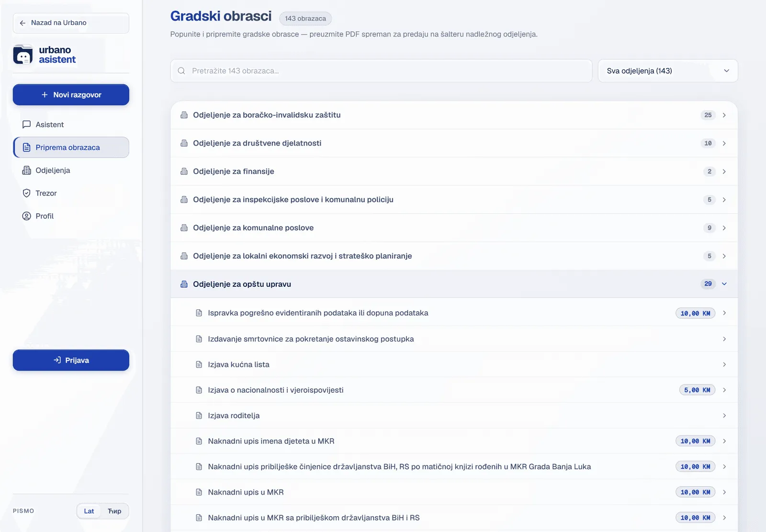Open chevron of Izdavanje smrtovnice row

[x=724, y=339]
